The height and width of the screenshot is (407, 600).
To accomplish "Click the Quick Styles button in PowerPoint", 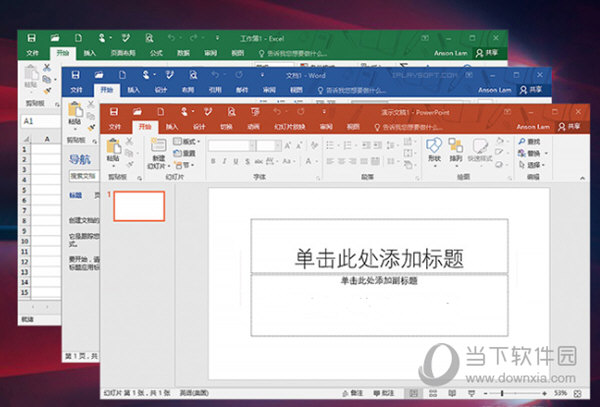I will 480,150.
